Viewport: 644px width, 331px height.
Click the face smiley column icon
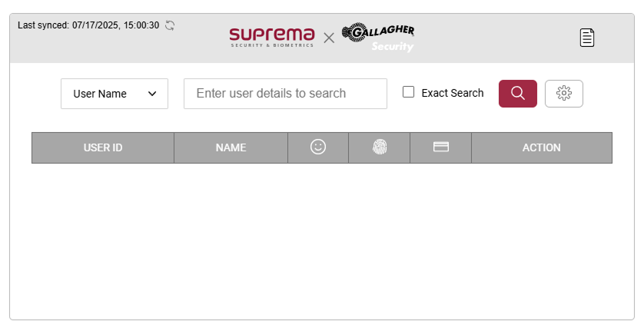point(318,147)
